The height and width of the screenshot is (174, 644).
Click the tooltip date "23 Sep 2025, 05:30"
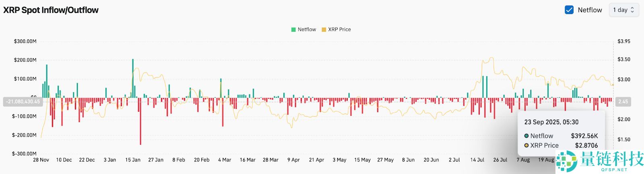point(551,122)
